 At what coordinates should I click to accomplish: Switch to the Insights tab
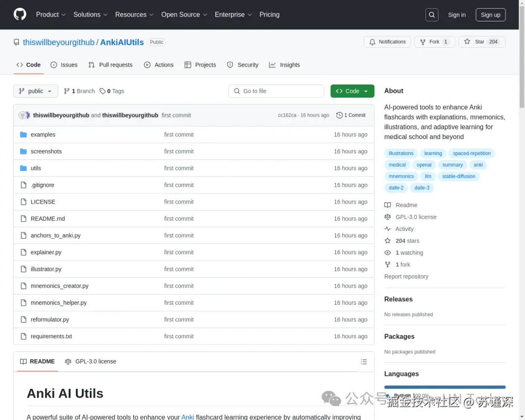pos(284,65)
